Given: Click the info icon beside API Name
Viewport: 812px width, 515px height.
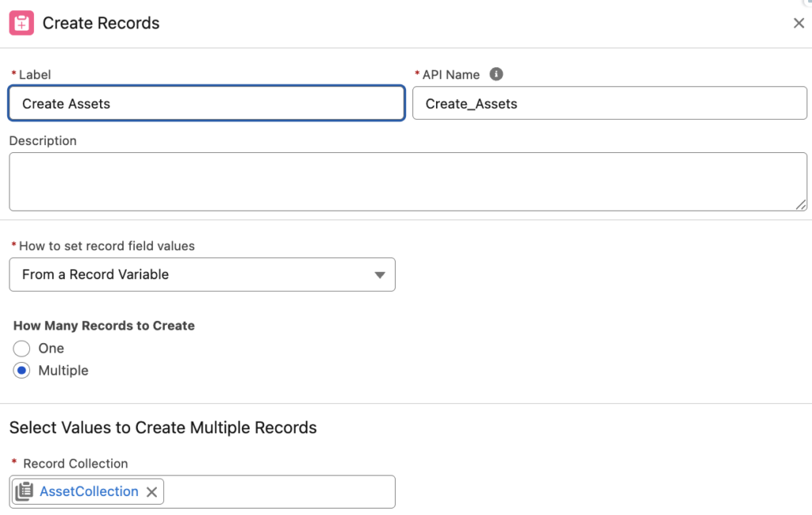Looking at the screenshot, I should click(x=496, y=74).
